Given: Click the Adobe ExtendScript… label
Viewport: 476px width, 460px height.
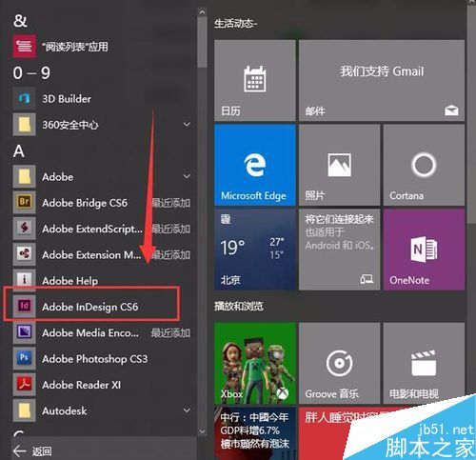Looking at the screenshot, I should click(x=92, y=229).
